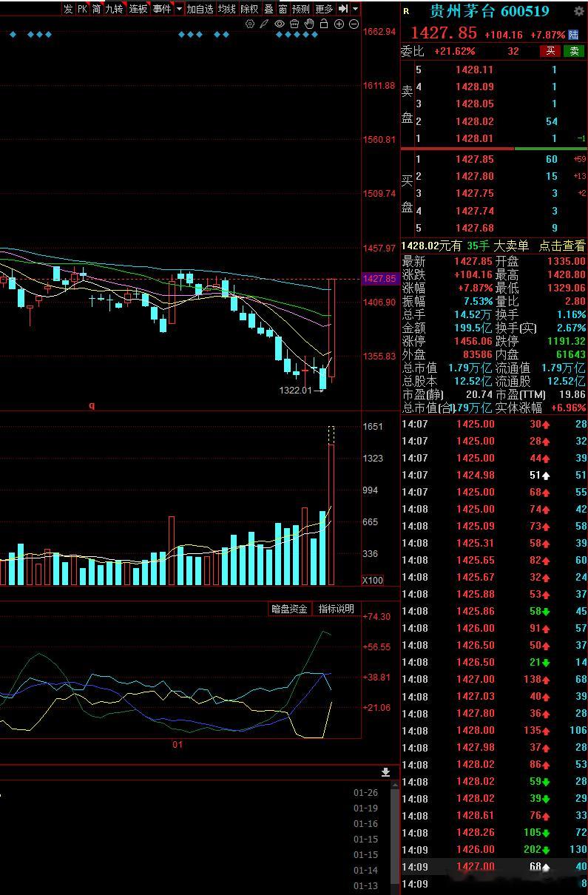Open the 预测 forecast tool

tap(301, 9)
